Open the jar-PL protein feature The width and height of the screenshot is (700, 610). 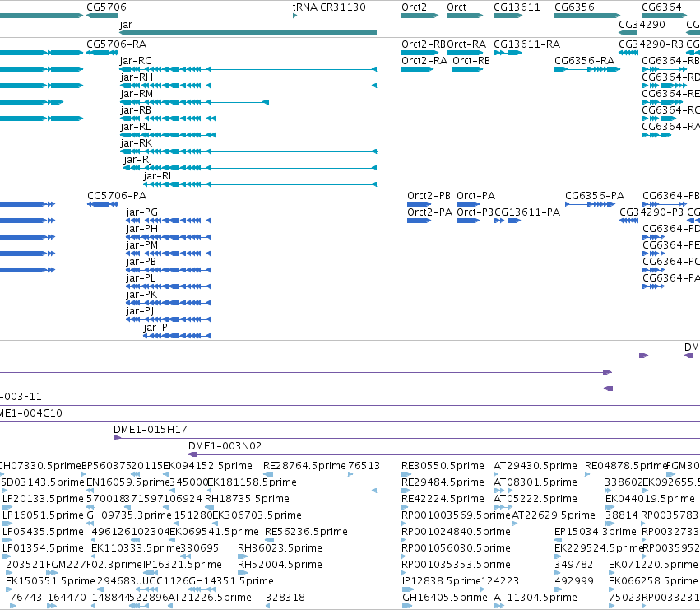(x=168, y=286)
